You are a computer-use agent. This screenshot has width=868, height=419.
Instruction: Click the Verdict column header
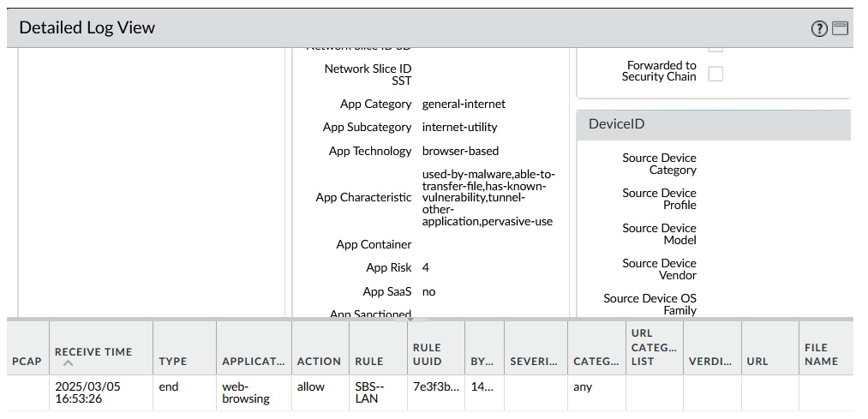[x=710, y=361]
